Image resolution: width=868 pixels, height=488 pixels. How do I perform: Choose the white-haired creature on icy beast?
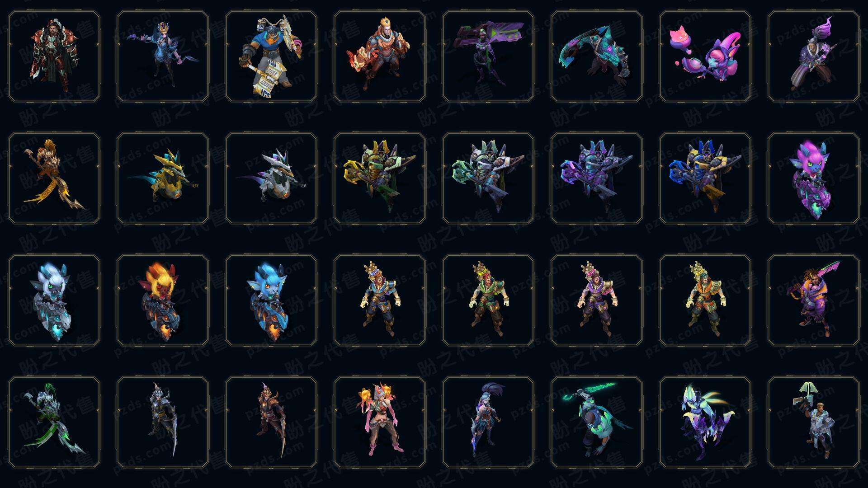point(54,300)
